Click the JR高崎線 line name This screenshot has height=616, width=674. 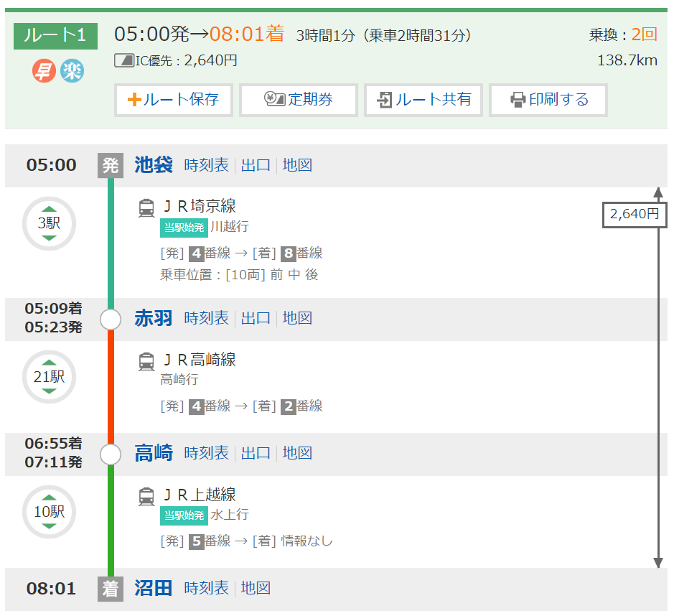(x=200, y=360)
